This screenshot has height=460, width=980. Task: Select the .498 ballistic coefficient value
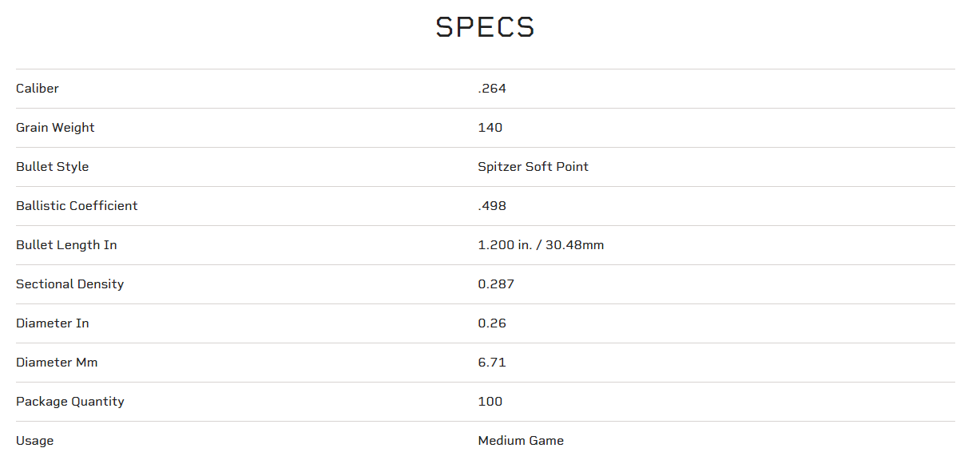coord(492,206)
